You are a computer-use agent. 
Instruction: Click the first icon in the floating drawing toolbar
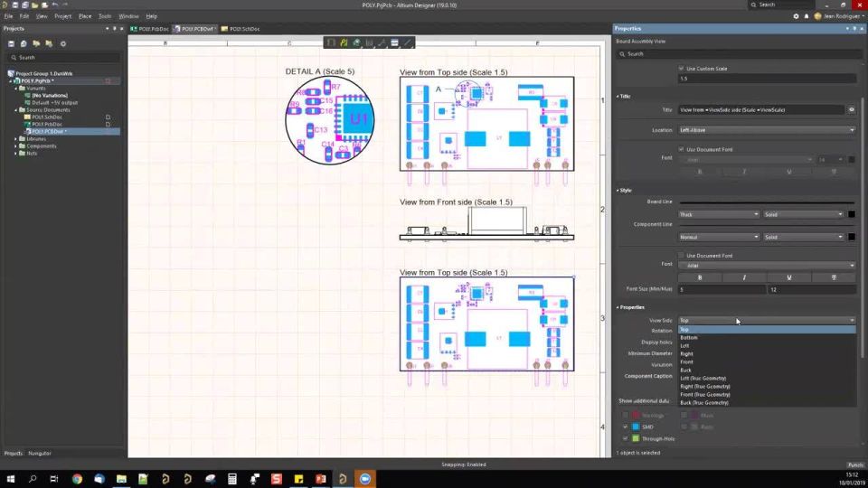[331, 42]
